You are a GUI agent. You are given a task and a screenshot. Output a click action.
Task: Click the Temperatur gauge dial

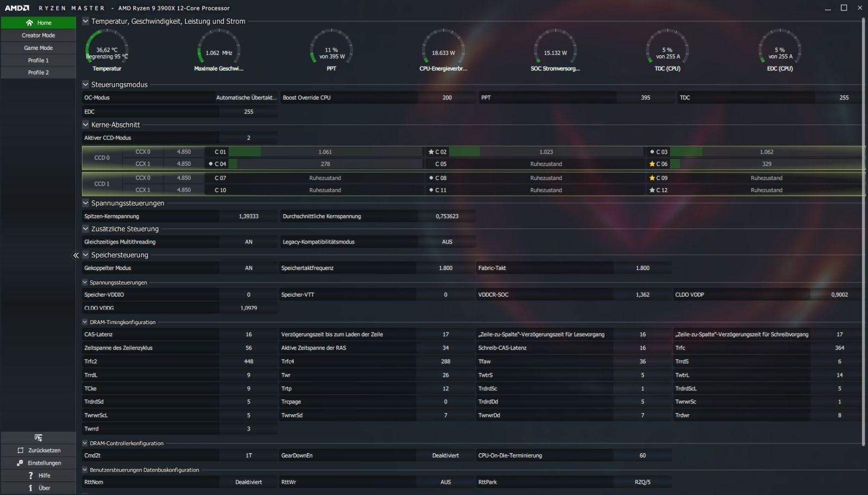(x=107, y=50)
